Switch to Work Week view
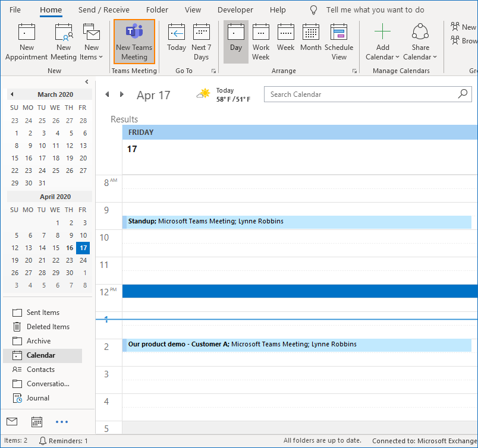Viewport: 478px width, 448px height. pos(260,42)
